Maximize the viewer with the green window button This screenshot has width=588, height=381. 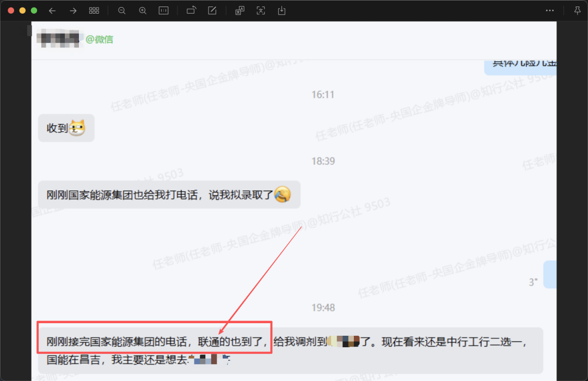(x=34, y=10)
